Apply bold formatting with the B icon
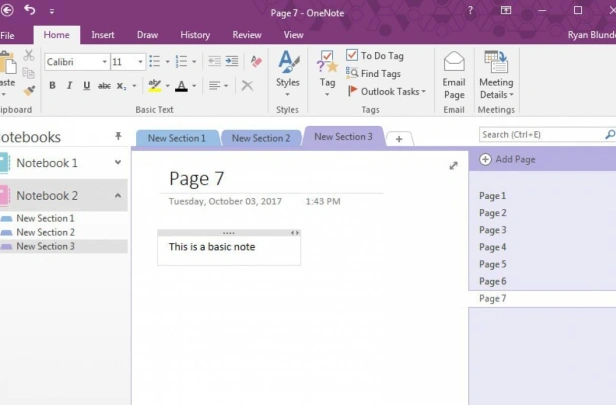 (52, 85)
